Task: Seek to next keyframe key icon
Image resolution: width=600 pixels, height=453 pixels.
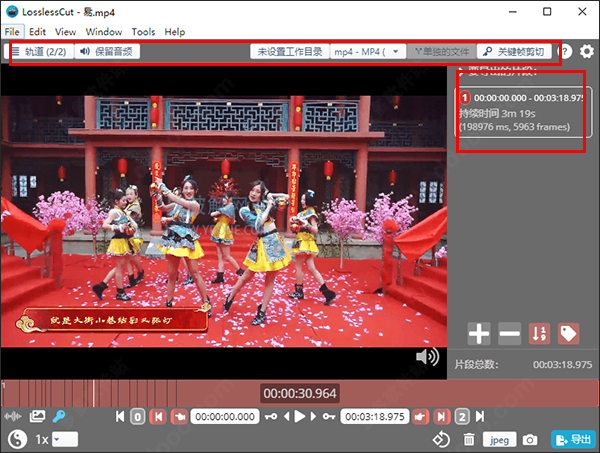Action: (329, 416)
